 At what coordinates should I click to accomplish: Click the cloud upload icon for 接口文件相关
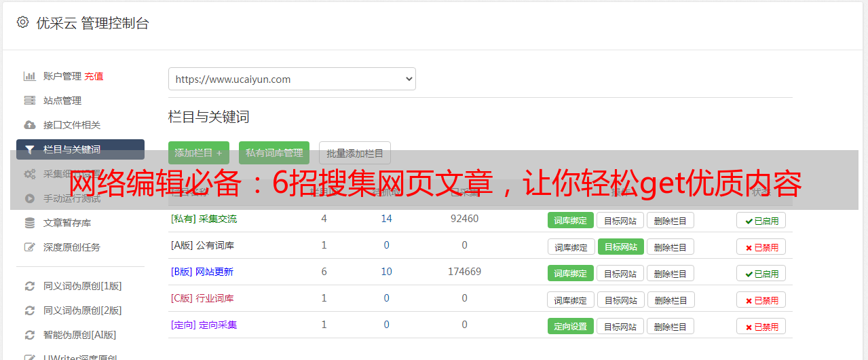click(x=29, y=125)
